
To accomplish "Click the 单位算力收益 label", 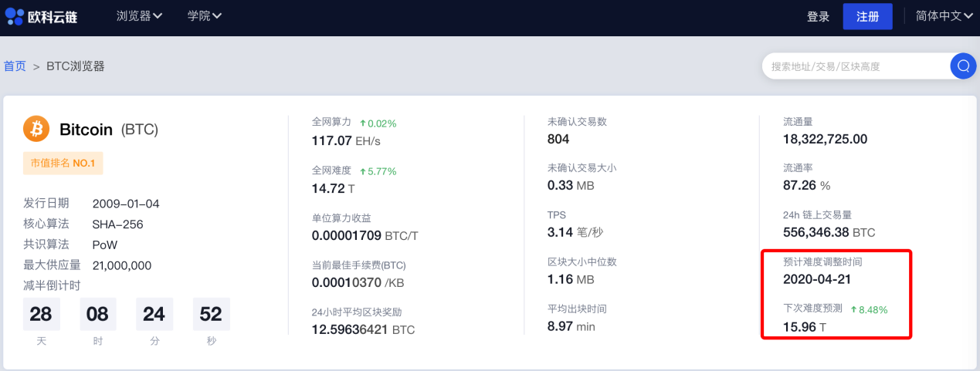I will tap(341, 218).
